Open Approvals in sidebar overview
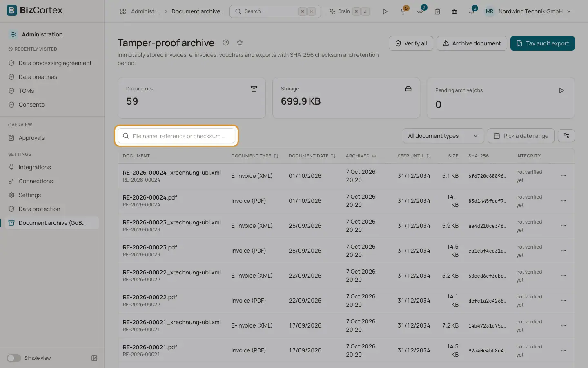The height and width of the screenshot is (368, 588). coord(52,138)
